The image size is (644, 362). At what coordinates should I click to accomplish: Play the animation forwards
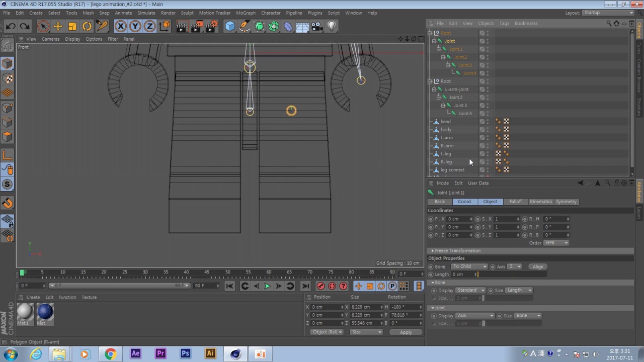pyautogui.click(x=267, y=286)
